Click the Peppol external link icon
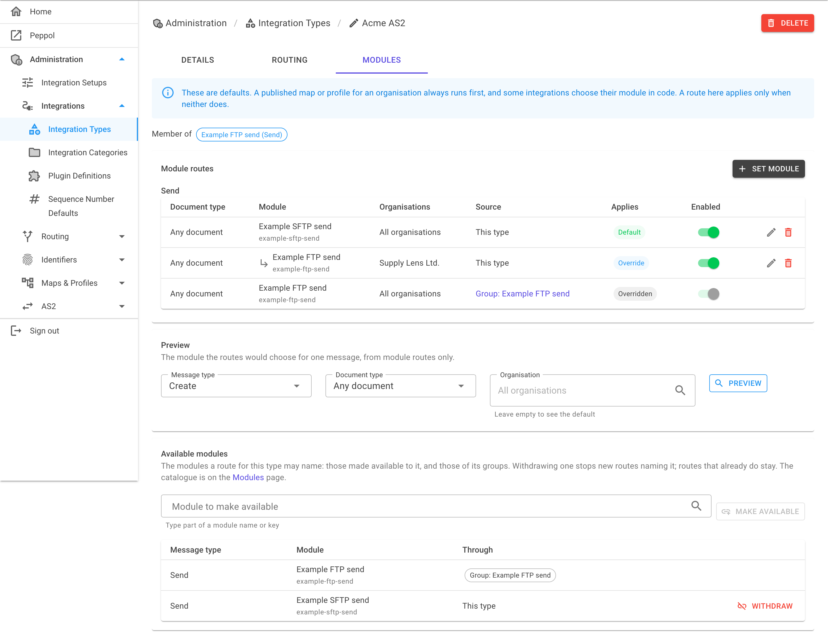 [x=16, y=35]
